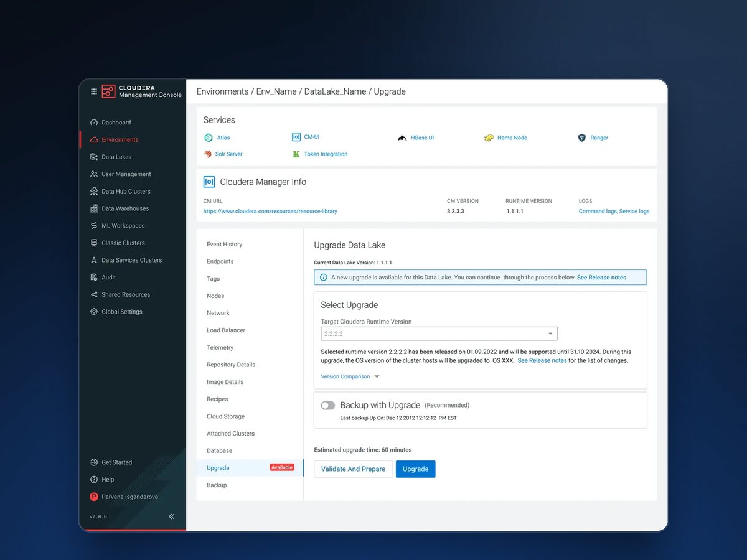Viewport: 747px width, 560px height.
Task: Click the Data Lakes sidebar icon
Action: point(94,157)
